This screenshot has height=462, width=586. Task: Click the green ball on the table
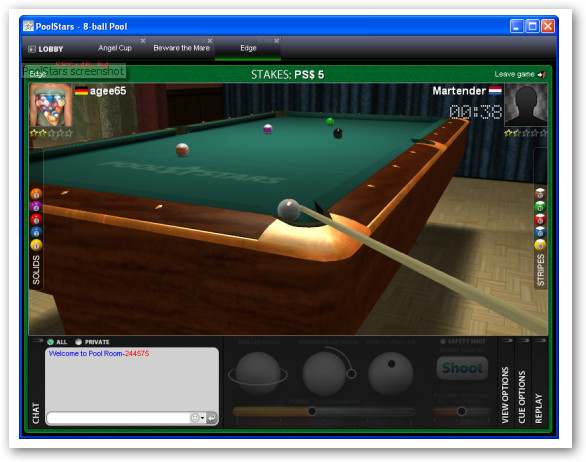330,121
